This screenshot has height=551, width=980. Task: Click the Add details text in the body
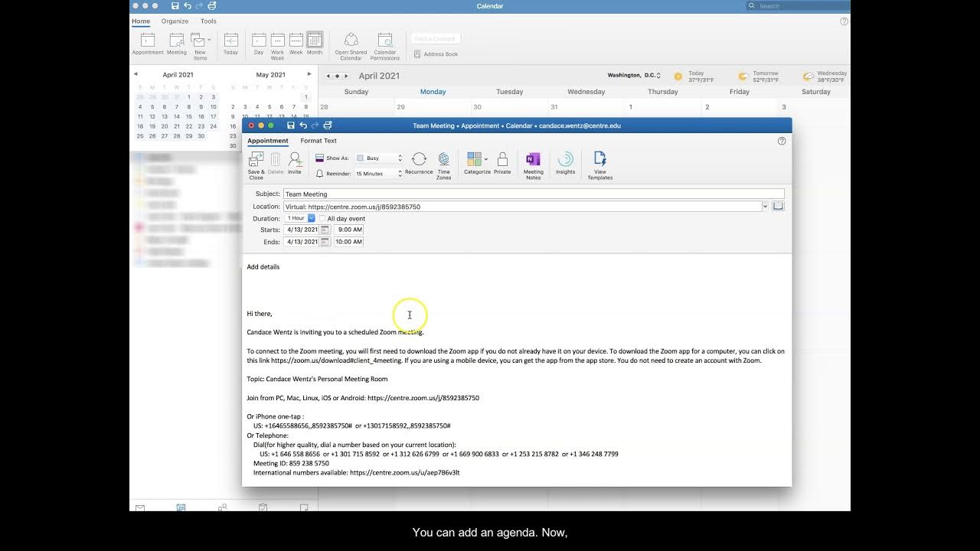coord(263,267)
